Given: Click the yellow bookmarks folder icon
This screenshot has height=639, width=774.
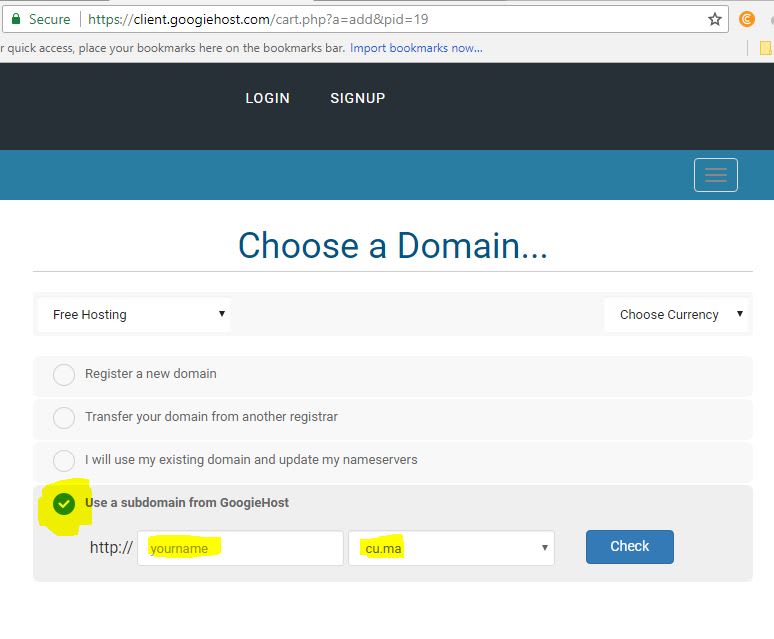Looking at the screenshot, I should (766, 48).
